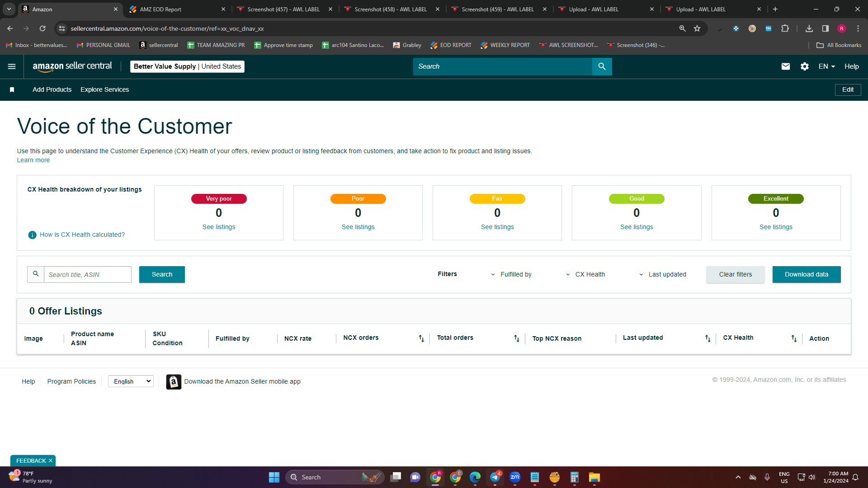This screenshot has width=868, height=488.
Task: Expand the CX Health filter dropdown
Action: tap(585, 275)
